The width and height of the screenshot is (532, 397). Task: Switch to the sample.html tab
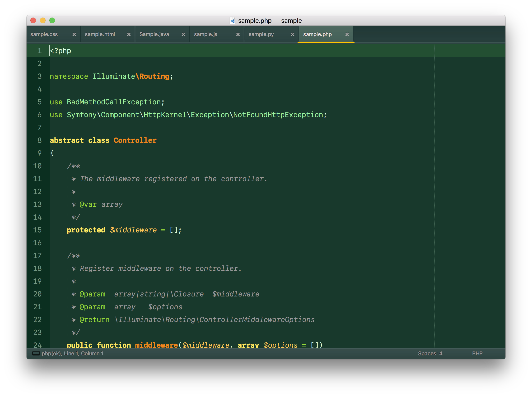click(100, 34)
